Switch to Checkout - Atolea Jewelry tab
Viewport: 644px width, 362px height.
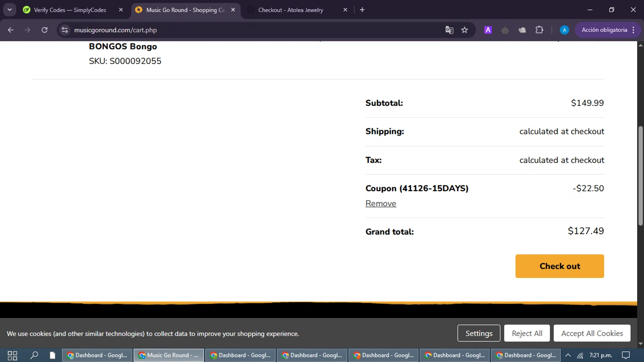click(291, 10)
